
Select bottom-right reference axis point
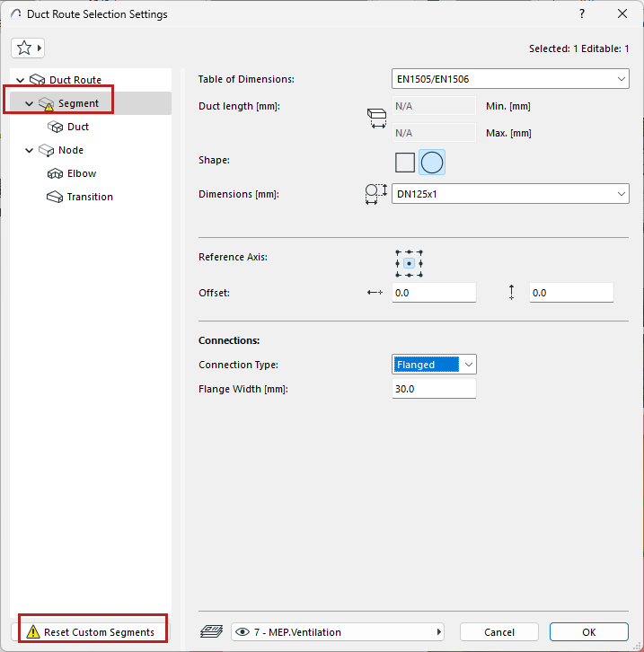(x=420, y=275)
